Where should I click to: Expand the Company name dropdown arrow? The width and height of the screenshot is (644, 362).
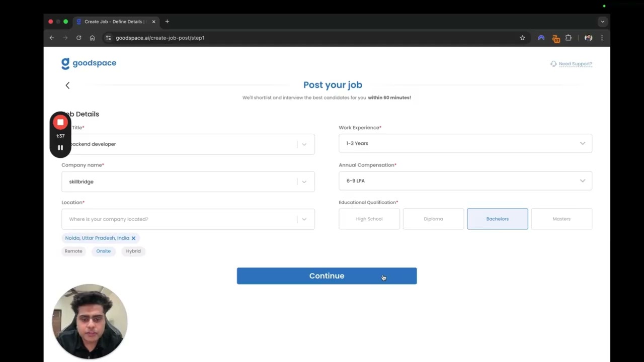point(304,182)
